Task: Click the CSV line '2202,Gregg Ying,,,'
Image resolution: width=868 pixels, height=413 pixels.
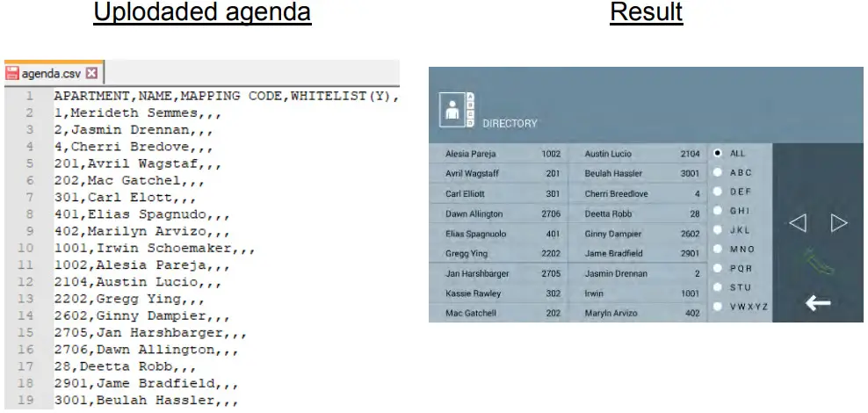Action: click(x=129, y=299)
